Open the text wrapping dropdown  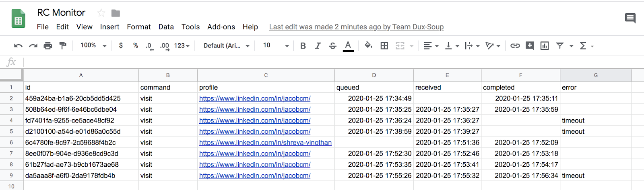472,46
